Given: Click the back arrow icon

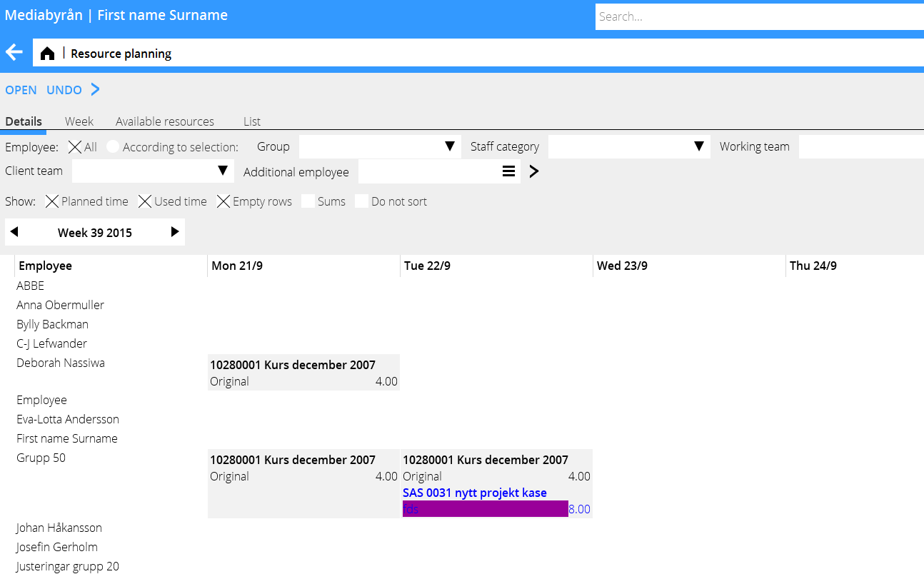Looking at the screenshot, I should click(x=14, y=53).
